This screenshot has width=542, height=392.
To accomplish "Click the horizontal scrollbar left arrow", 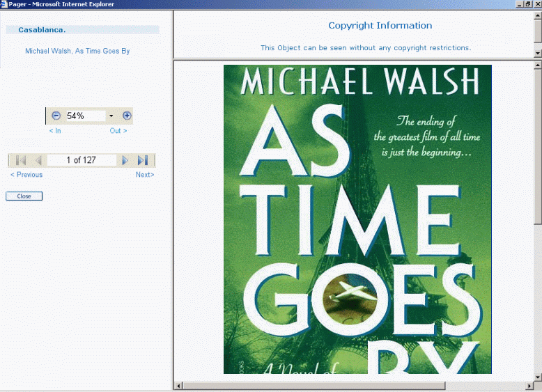I will coord(178,386).
